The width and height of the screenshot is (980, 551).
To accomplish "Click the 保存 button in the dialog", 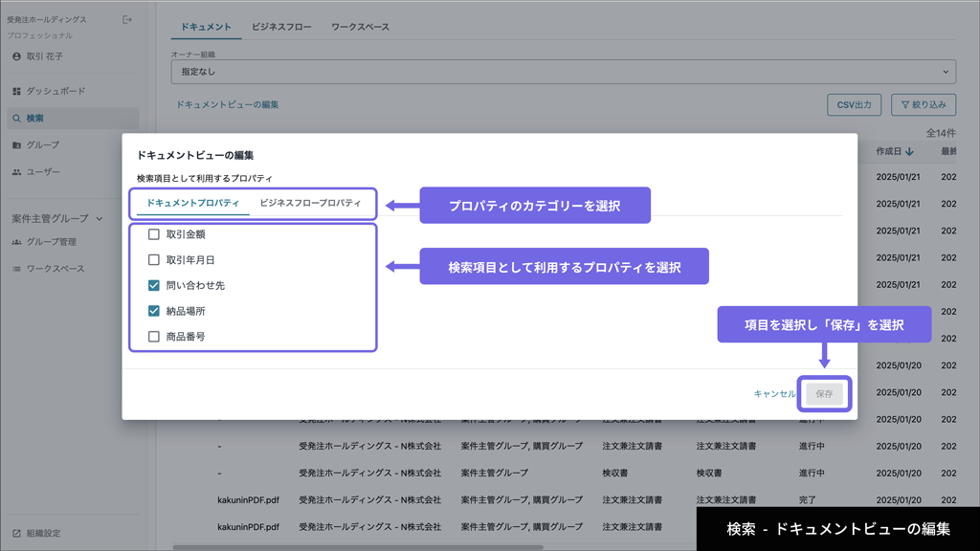I will click(824, 393).
